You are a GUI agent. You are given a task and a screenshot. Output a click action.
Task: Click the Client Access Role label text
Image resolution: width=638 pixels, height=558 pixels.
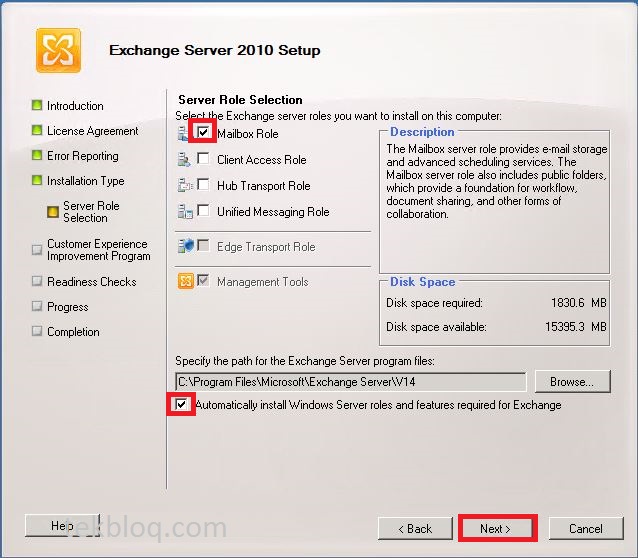262,160
